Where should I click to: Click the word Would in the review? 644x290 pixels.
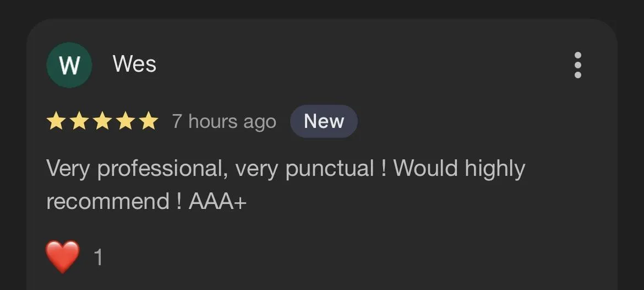click(x=425, y=168)
